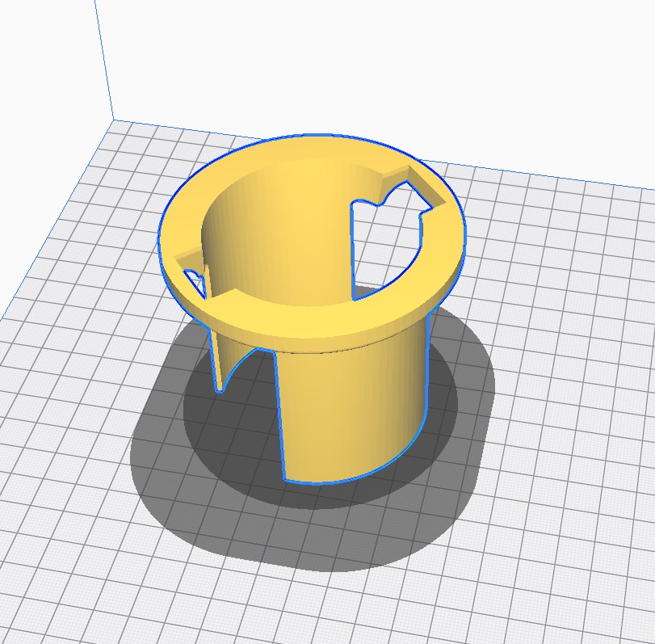
Task: Click the square notch on the flange's upper right
Action: 412,182
